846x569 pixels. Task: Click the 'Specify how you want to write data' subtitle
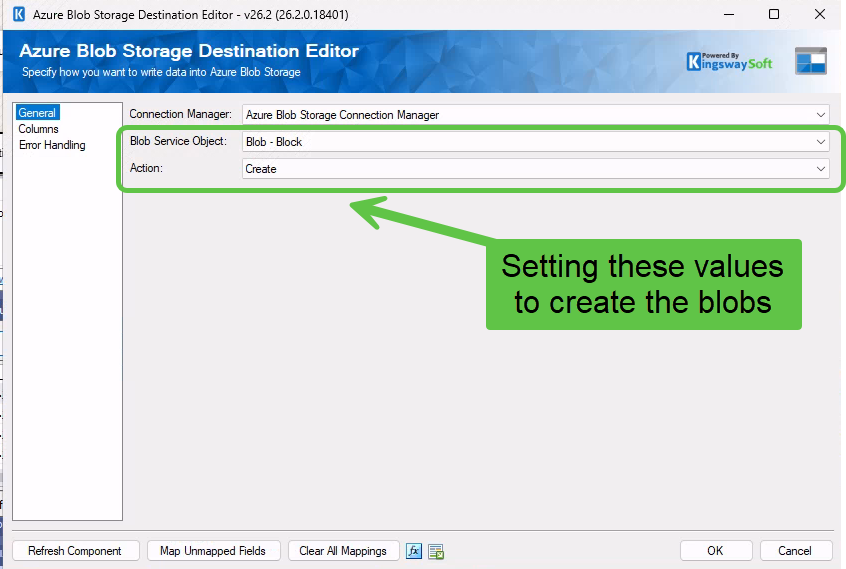[x=161, y=72]
